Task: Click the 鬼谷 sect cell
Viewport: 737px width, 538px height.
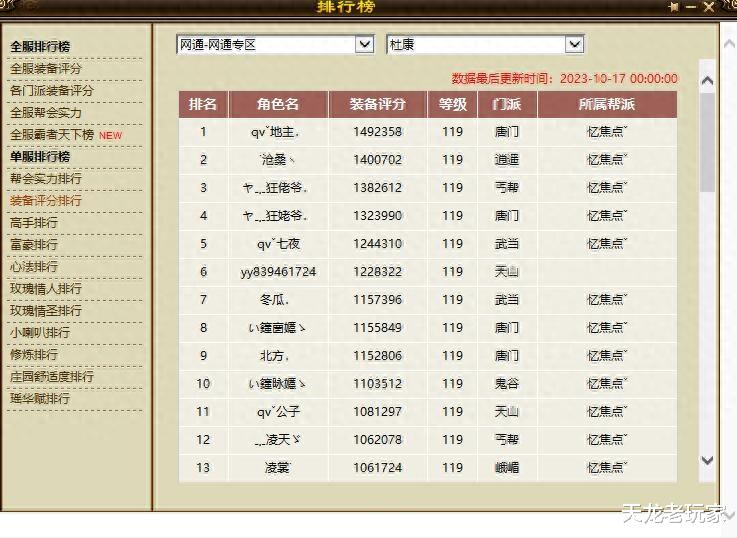Action: (507, 383)
